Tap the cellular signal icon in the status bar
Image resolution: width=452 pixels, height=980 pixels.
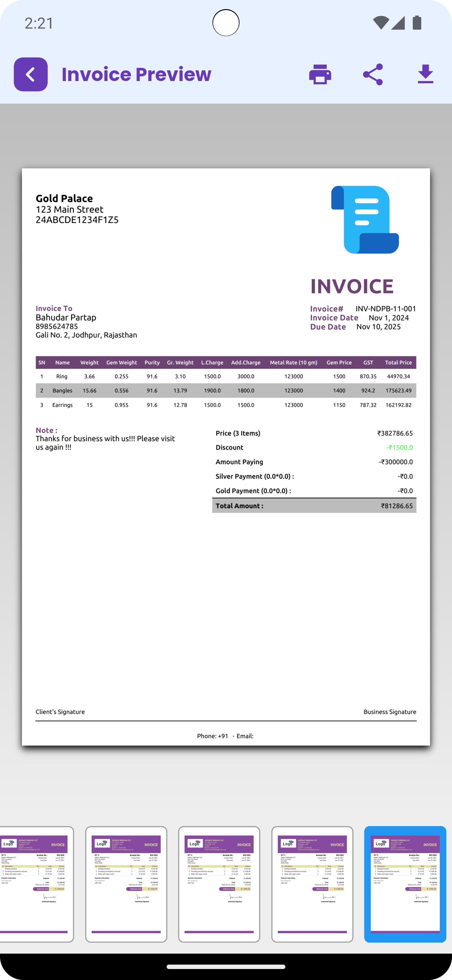click(398, 23)
